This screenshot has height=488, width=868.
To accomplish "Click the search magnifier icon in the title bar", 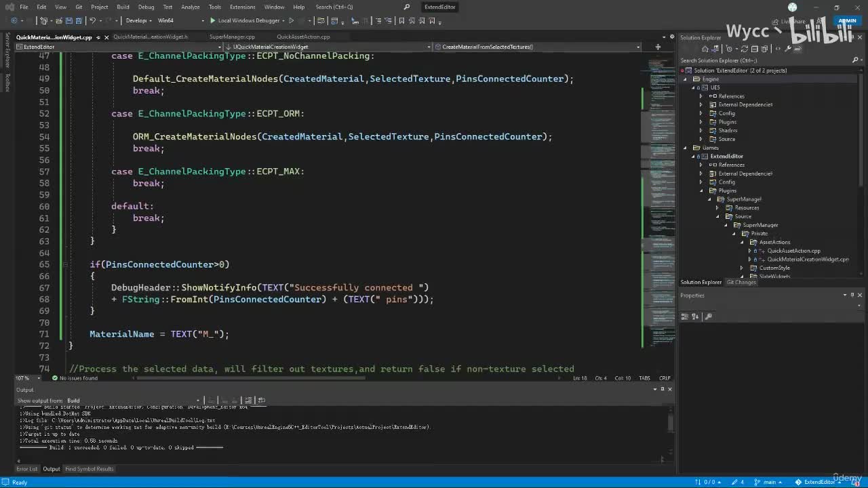I will [406, 7].
